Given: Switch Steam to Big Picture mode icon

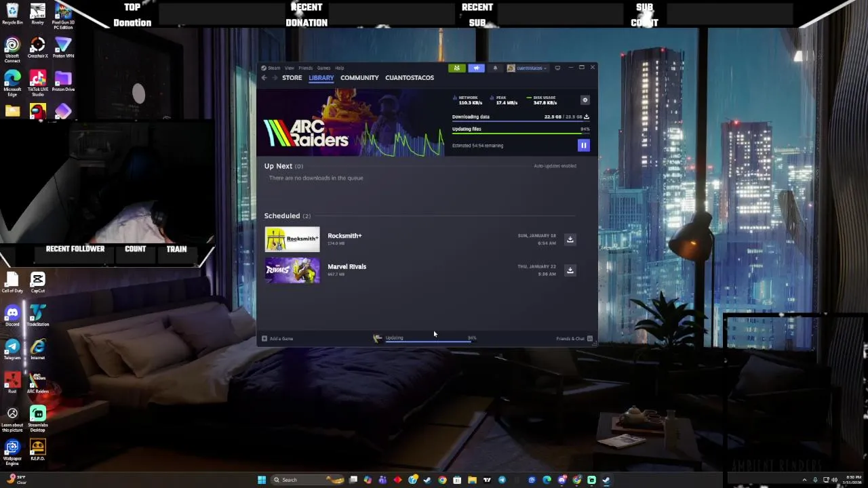Looking at the screenshot, I should (x=557, y=68).
